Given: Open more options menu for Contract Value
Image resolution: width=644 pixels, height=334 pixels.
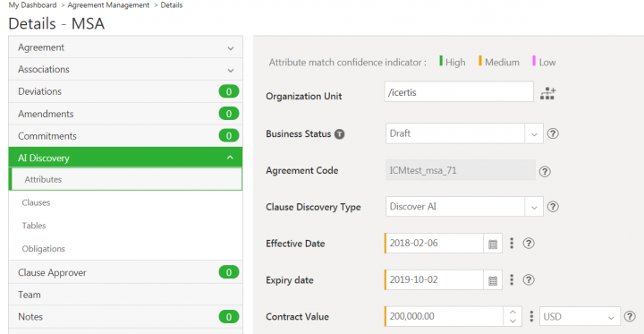Looking at the screenshot, I should click(x=531, y=316).
